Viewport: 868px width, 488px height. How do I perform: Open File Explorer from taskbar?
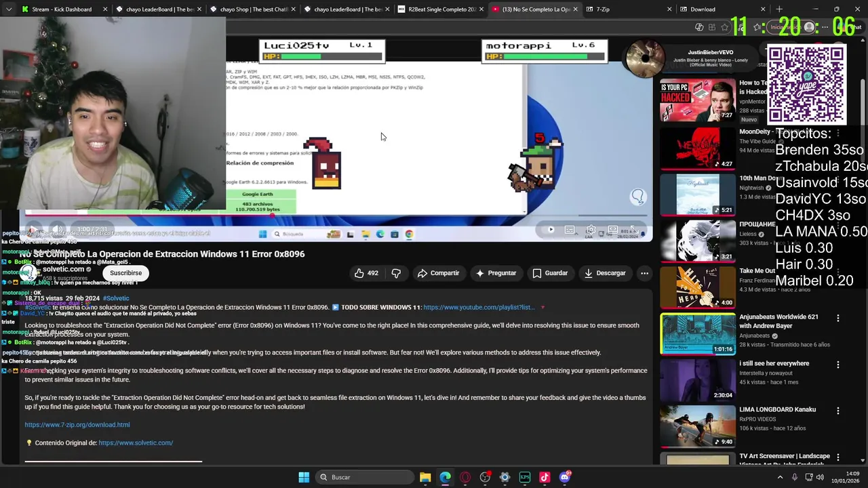click(x=425, y=477)
